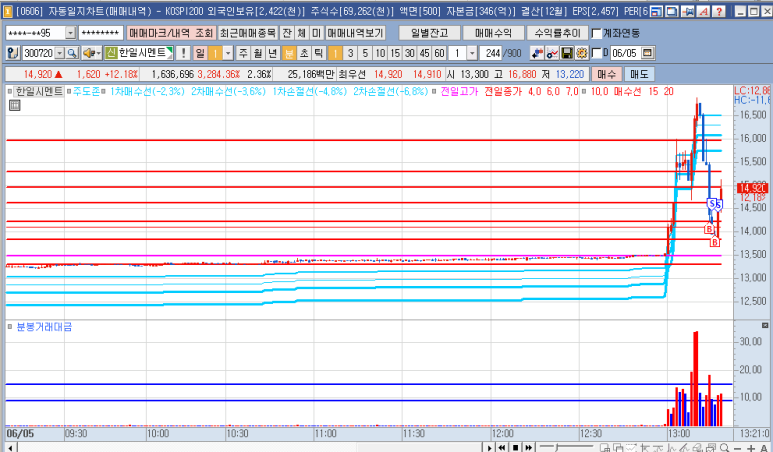Open the calendar picker next to 06/05
The width and height of the screenshot is (773, 452).
648,53
